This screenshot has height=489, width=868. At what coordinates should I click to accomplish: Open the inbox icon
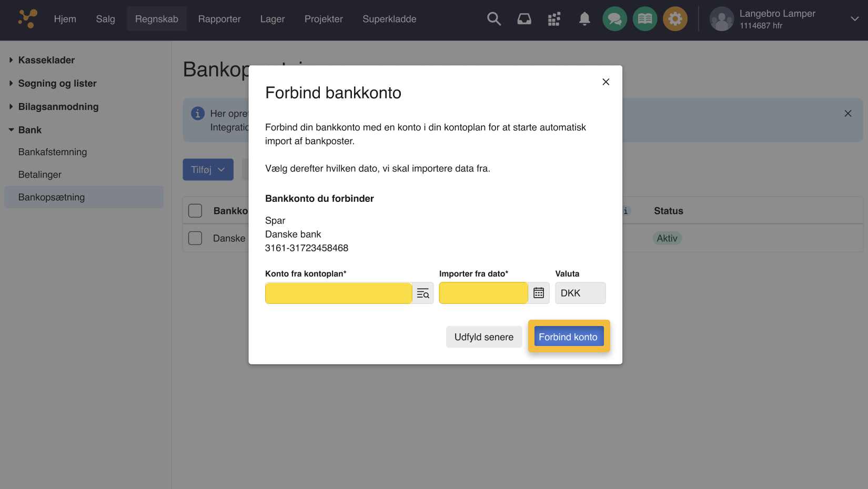click(x=524, y=18)
